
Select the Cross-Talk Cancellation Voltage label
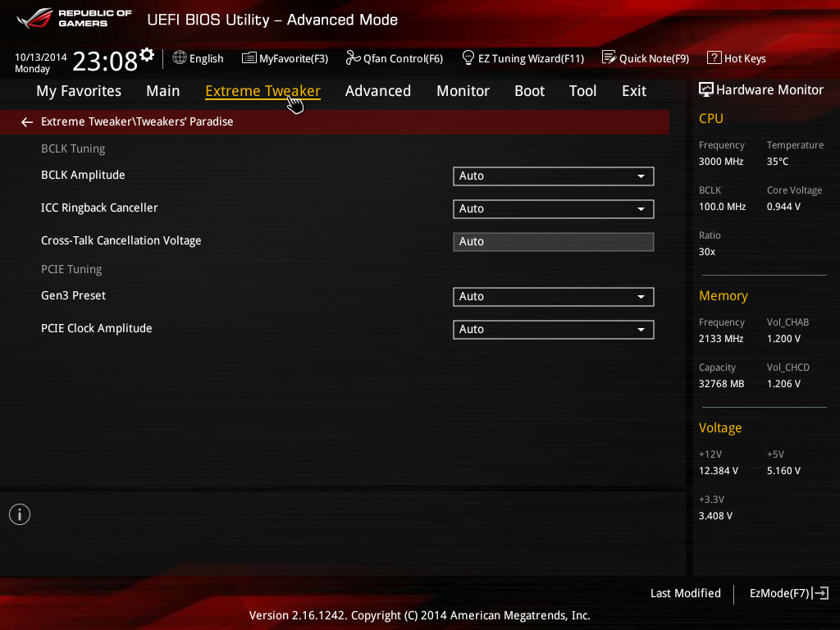[x=121, y=240]
